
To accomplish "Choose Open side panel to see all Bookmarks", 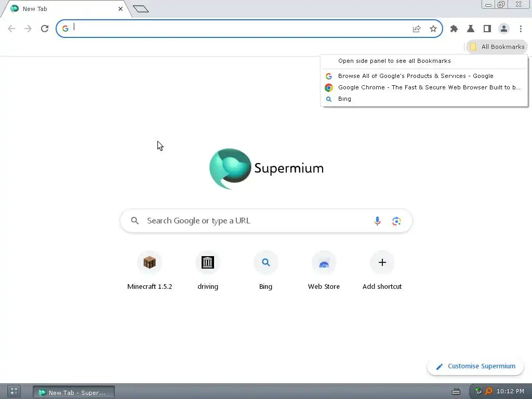I will point(424,61).
